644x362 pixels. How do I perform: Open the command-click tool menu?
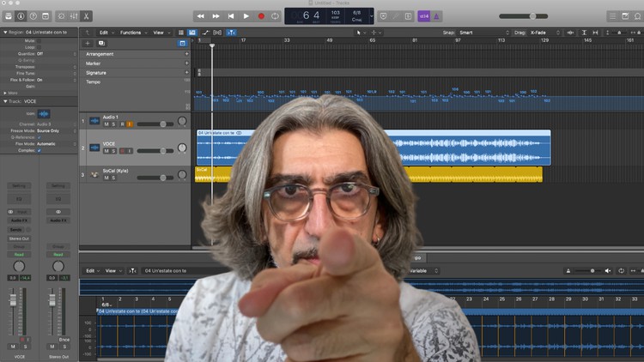[376, 33]
